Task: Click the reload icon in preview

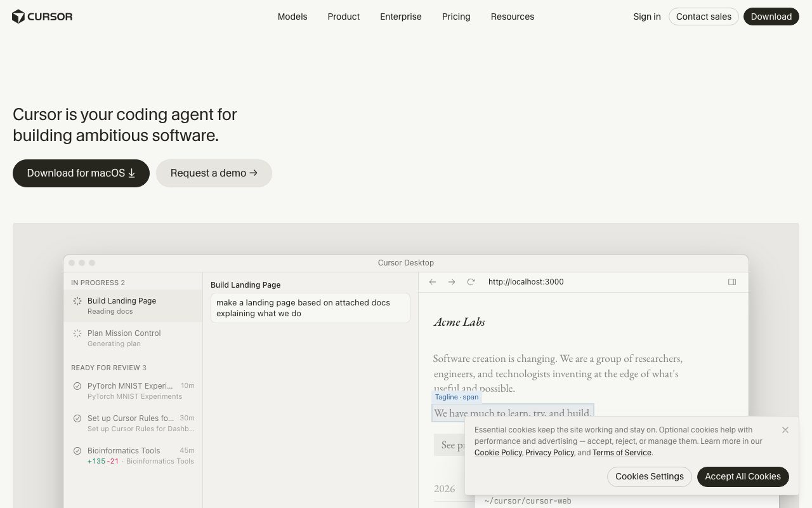Action: click(471, 282)
